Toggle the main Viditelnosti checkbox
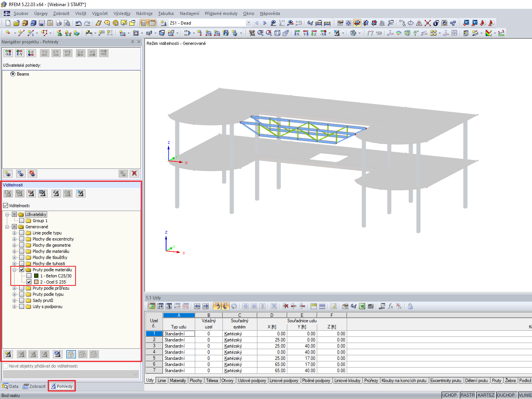The image size is (532, 399). coord(6,206)
